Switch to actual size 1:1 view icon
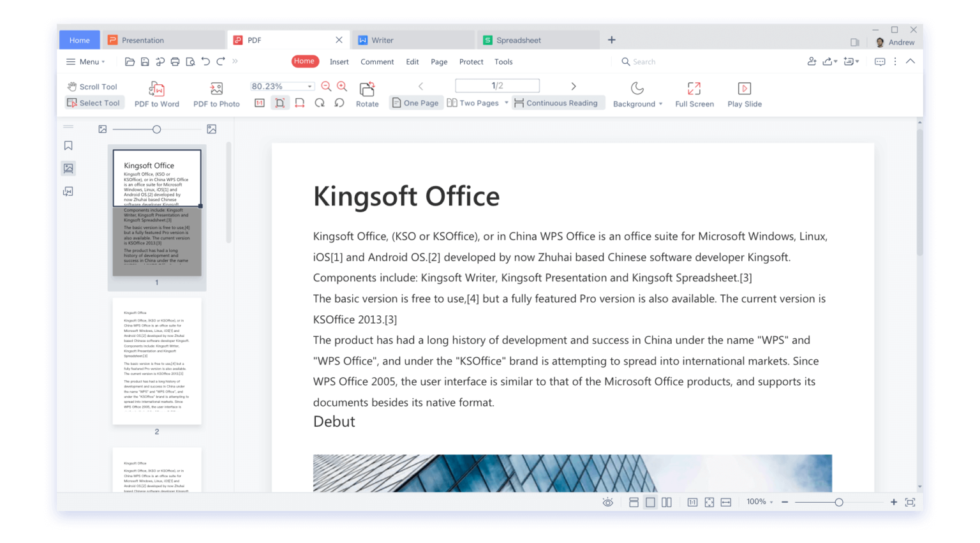 coord(692,502)
